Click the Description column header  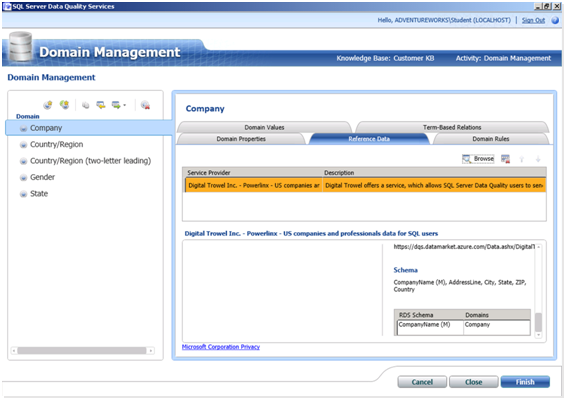(x=434, y=172)
